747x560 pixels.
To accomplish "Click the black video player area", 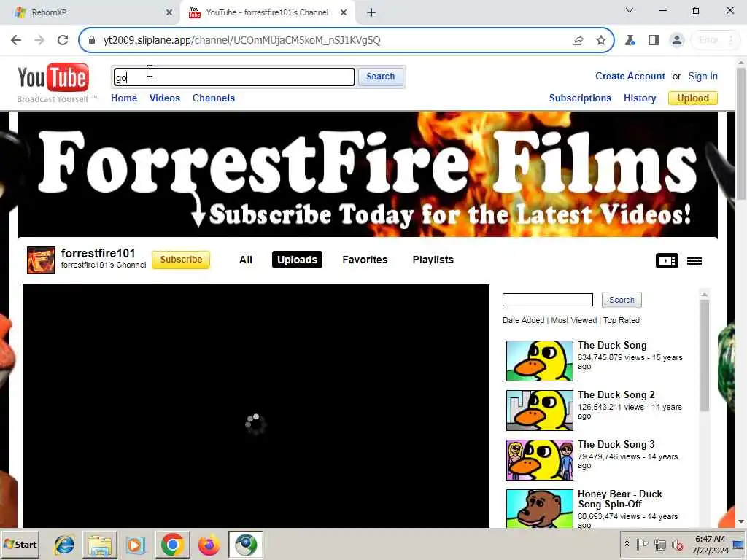I will [256, 405].
